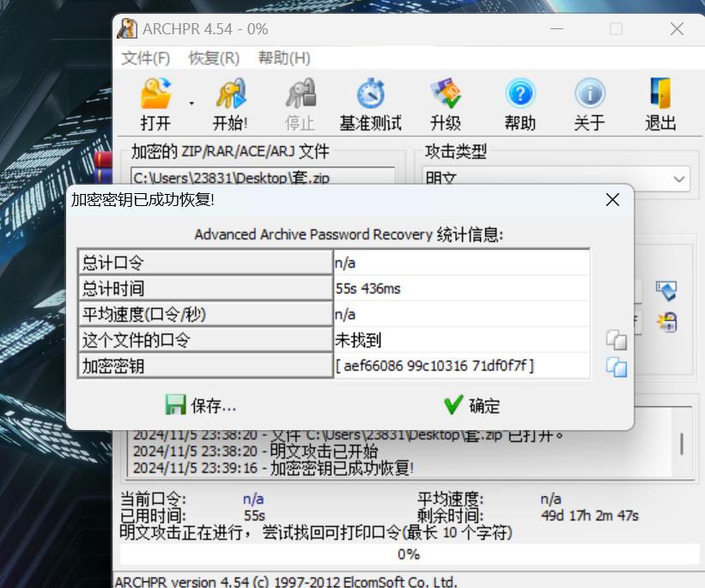The height and width of the screenshot is (588, 705).
Task: Open the 帮助(H) menu
Action: coord(284,58)
